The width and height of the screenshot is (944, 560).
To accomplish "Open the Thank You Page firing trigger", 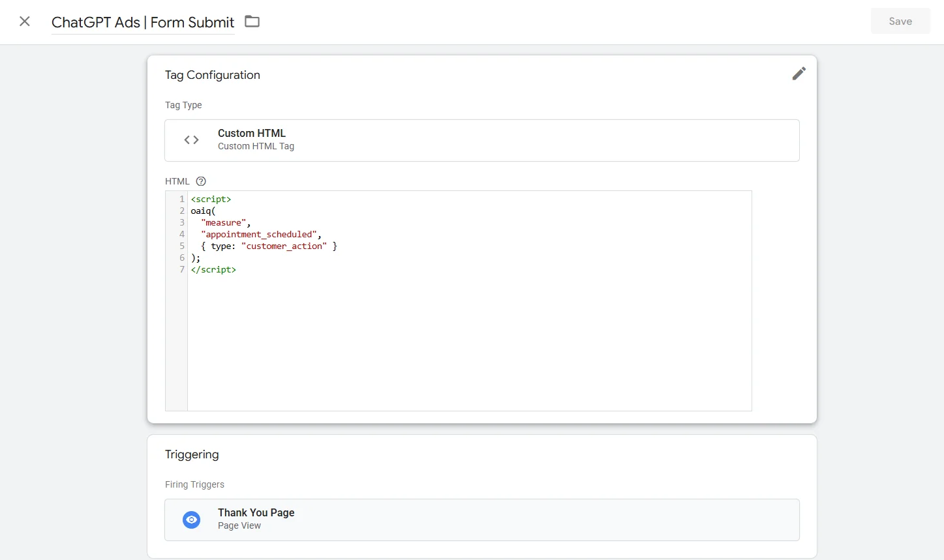I will [481, 520].
